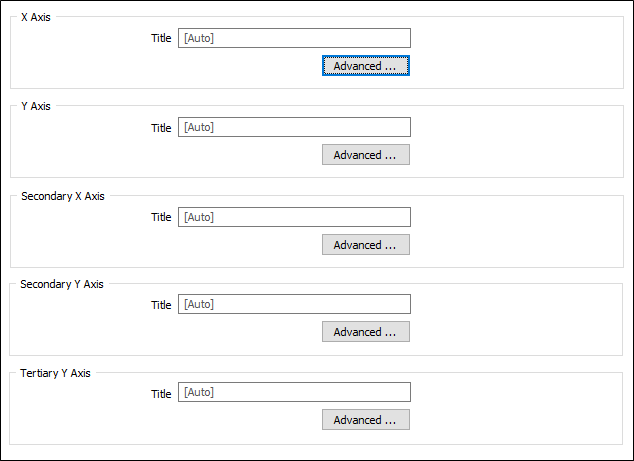Open Secondary X Axis Advanced options

click(x=365, y=245)
